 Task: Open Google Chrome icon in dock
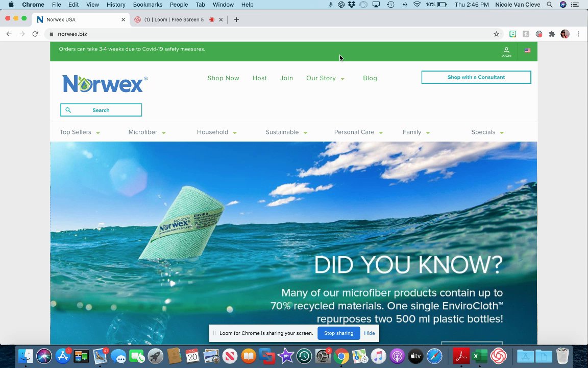click(341, 356)
